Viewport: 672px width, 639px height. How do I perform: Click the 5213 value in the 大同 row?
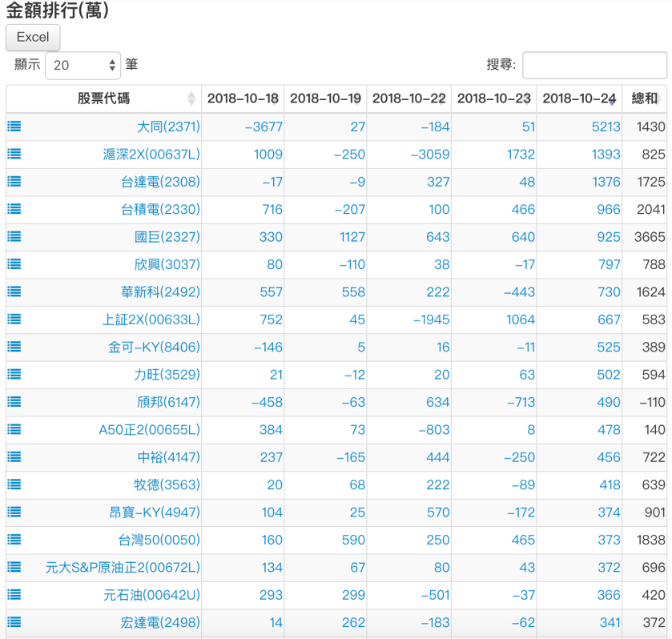(x=606, y=127)
